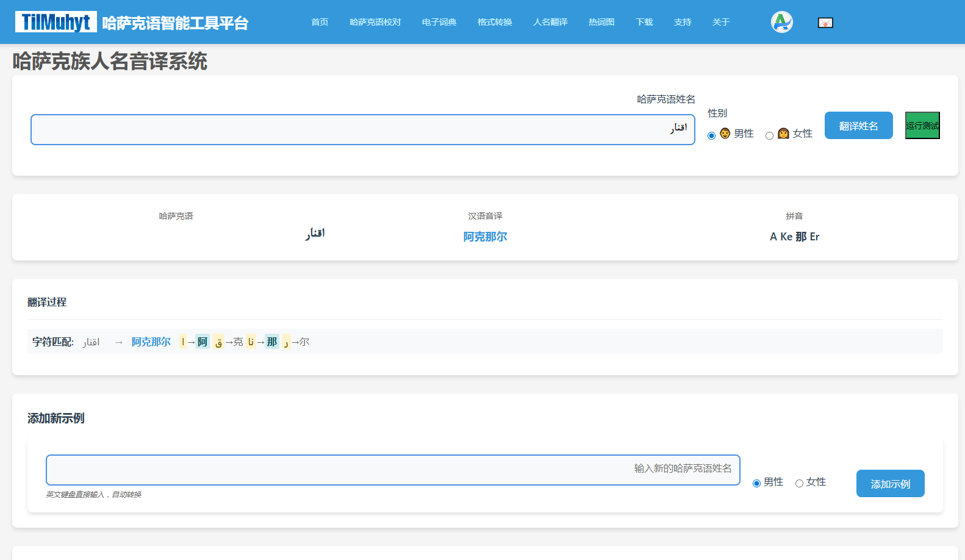Select the 男性 gender radio button at top
The height and width of the screenshot is (560, 965).
[x=711, y=135]
